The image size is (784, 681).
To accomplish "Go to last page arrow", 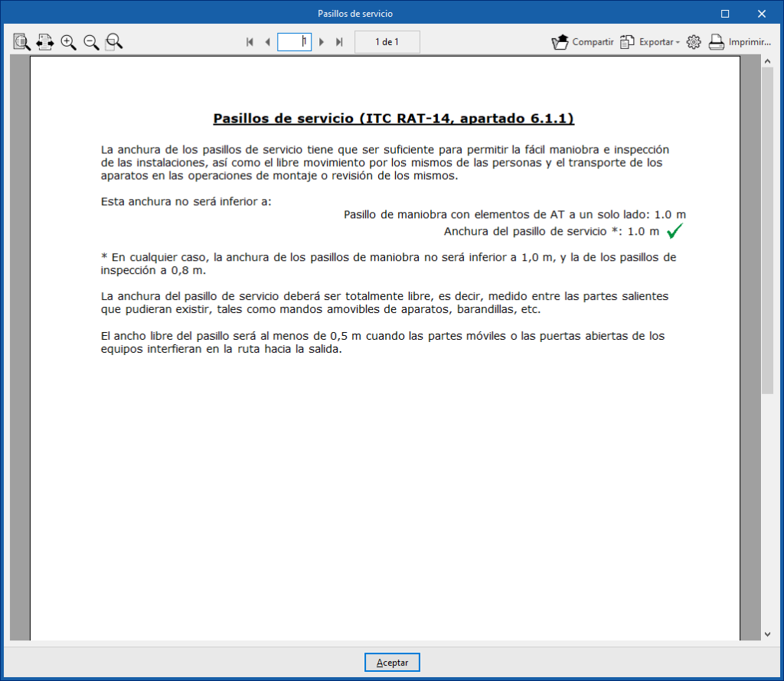I will (339, 42).
